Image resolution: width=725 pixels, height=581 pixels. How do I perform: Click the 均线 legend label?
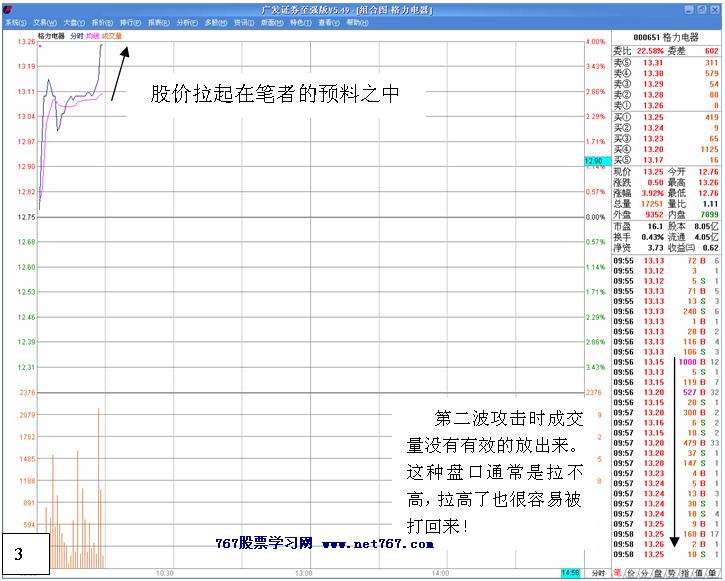[x=93, y=35]
